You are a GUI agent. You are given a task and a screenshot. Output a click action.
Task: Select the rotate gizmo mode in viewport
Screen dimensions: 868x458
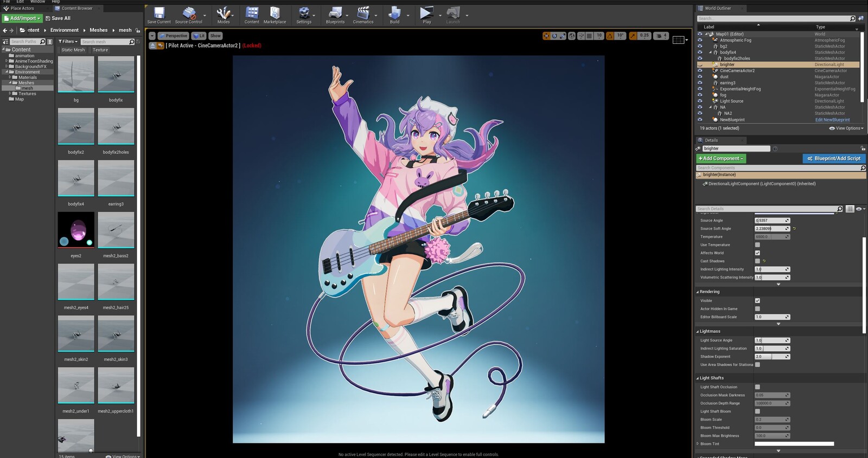point(554,36)
